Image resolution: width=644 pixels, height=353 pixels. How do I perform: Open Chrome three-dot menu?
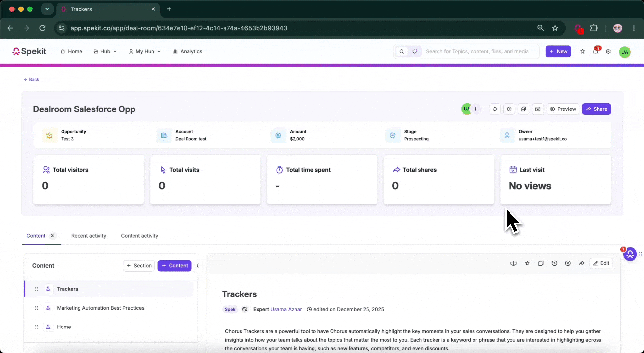coord(634,28)
